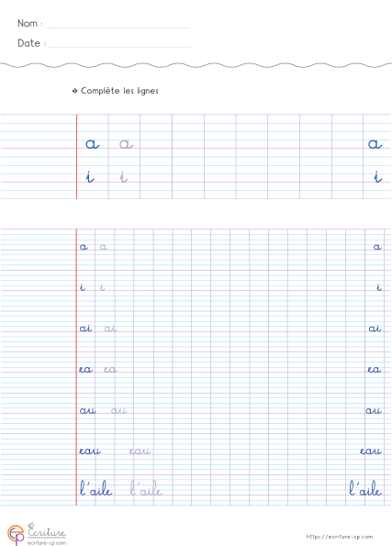The height and width of the screenshot is (546, 392).
Task: Click the dotted line after Nom
Action: 118,27
